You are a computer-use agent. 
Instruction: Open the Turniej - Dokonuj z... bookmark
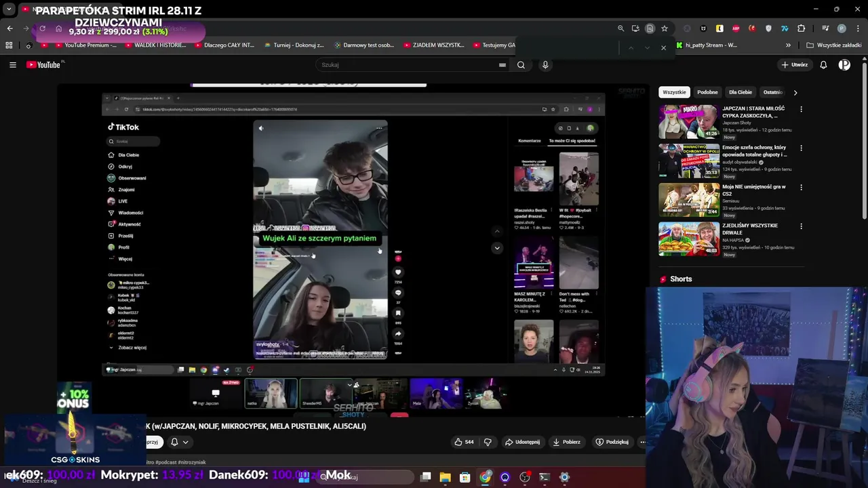[x=293, y=45]
